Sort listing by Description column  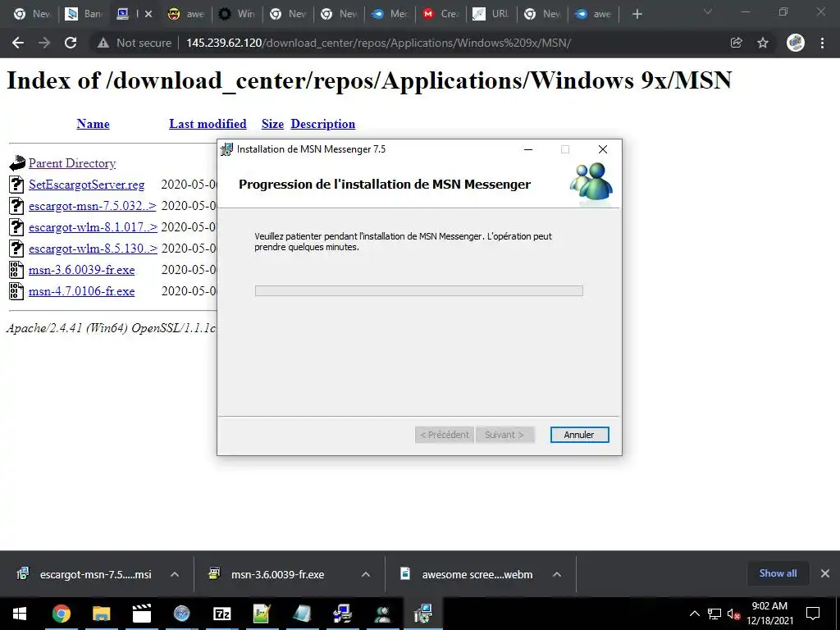click(323, 124)
